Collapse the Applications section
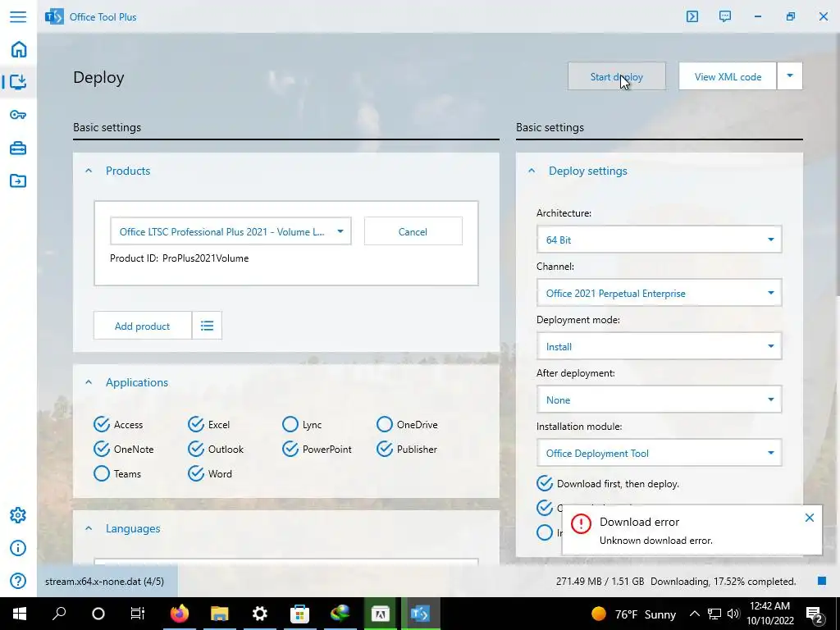Viewport: 840px width, 630px height. coord(89,382)
